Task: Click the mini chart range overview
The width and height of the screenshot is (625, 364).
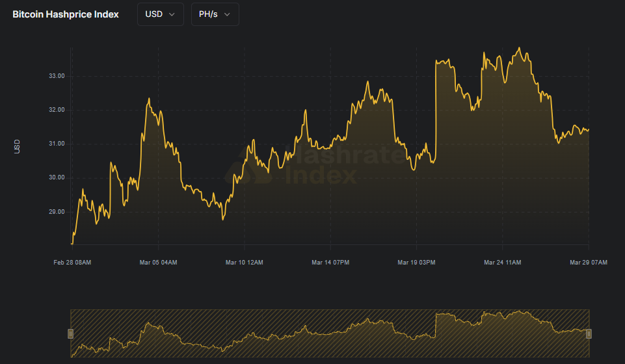Action: tap(330, 333)
